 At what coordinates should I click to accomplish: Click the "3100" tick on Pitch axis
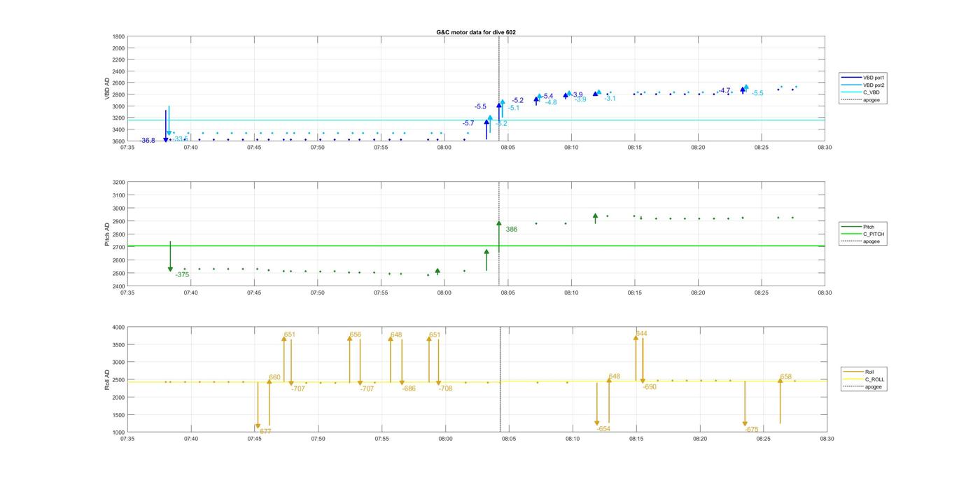point(118,195)
